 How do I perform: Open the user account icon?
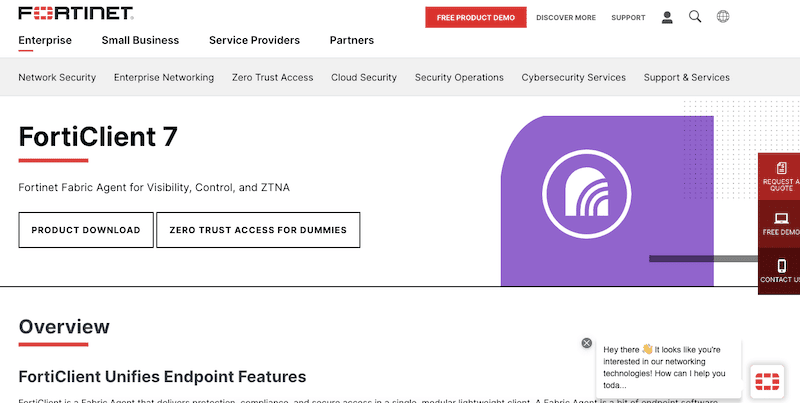(667, 17)
